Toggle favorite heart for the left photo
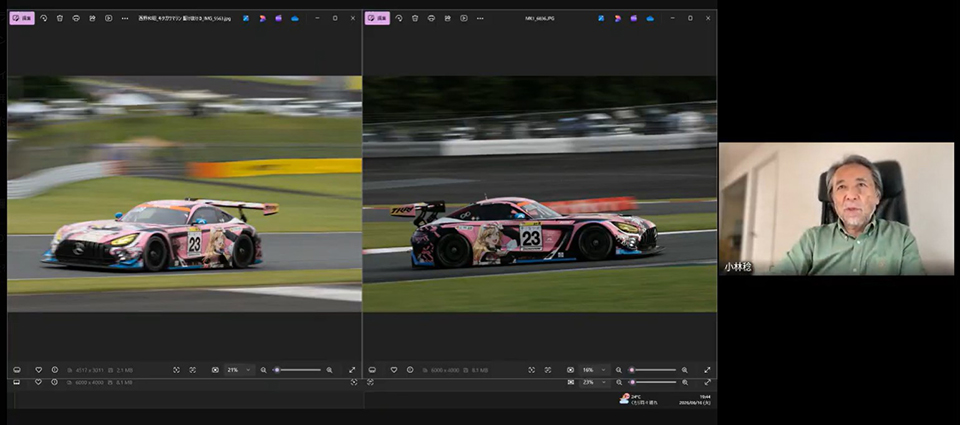The width and height of the screenshot is (960, 425). [39, 370]
